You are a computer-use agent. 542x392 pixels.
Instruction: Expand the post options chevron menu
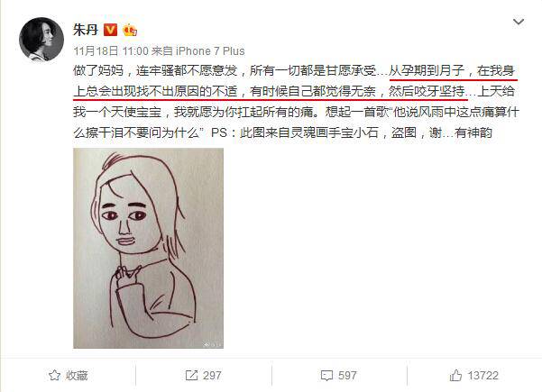pyautogui.click(x=519, y=23)
